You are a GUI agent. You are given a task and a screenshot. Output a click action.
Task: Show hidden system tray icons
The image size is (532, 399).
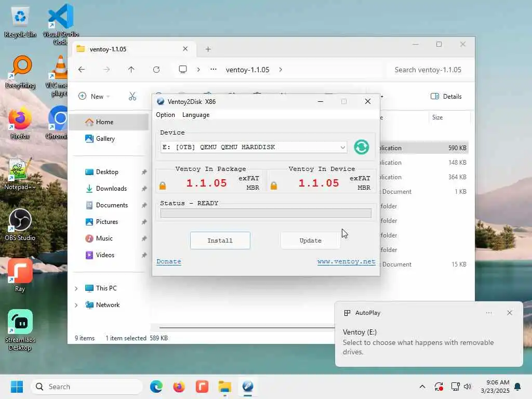422,387
